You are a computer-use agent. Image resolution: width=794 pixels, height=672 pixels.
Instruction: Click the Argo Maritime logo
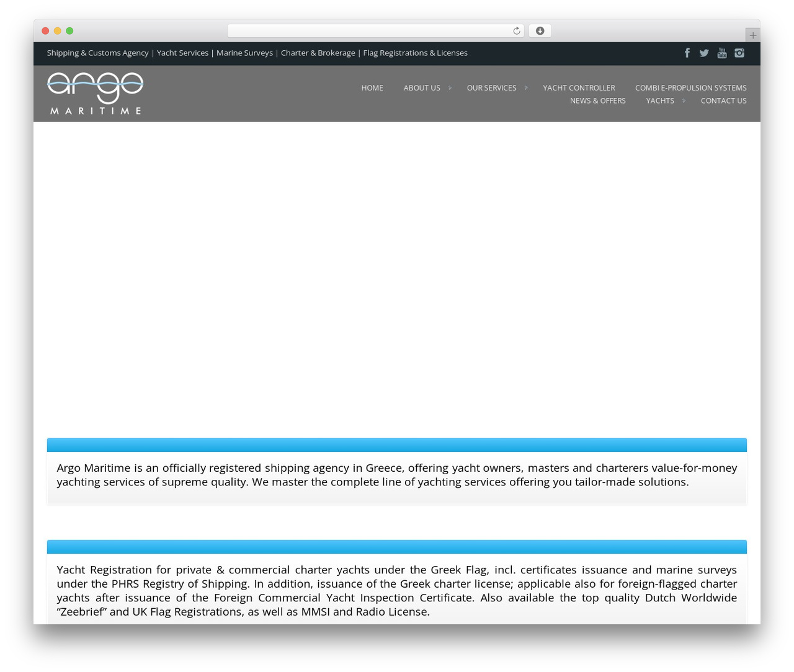[x=95, y=93]
